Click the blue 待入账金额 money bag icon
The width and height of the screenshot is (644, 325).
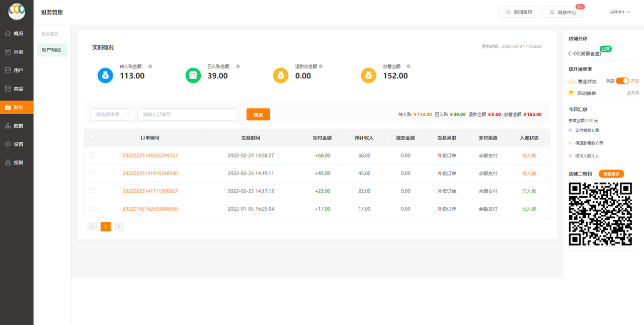[105, 75]
